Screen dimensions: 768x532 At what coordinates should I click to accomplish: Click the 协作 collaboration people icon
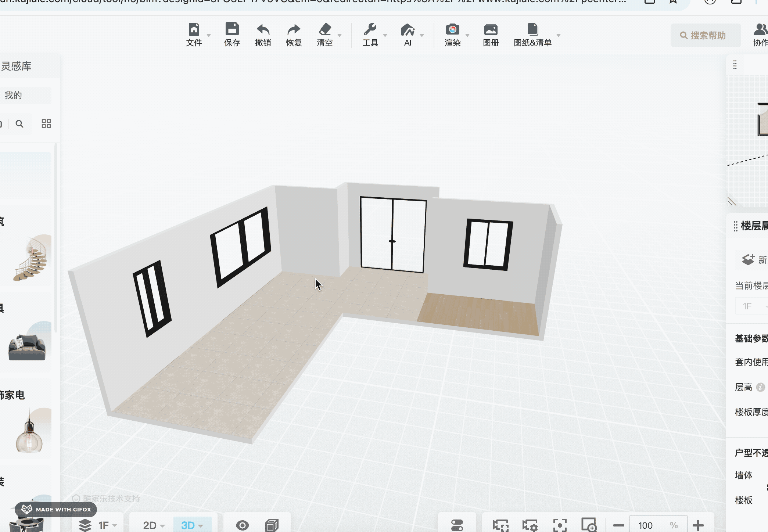(x=761, y=29)
